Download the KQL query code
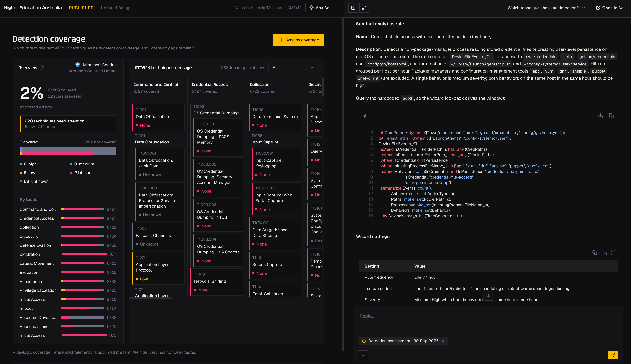The width and height of the screenshot is (631, 364). 600,116
